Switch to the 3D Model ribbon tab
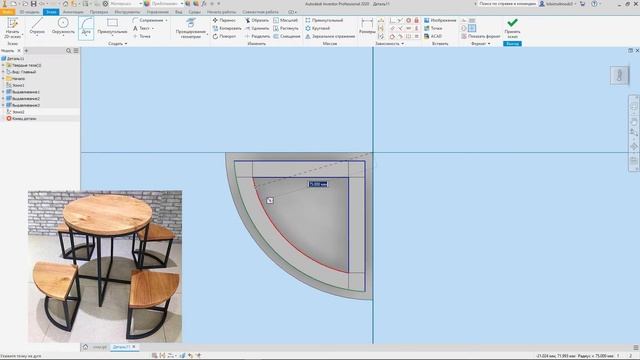Viewport: 640px width, 360px height. (29, 12)
